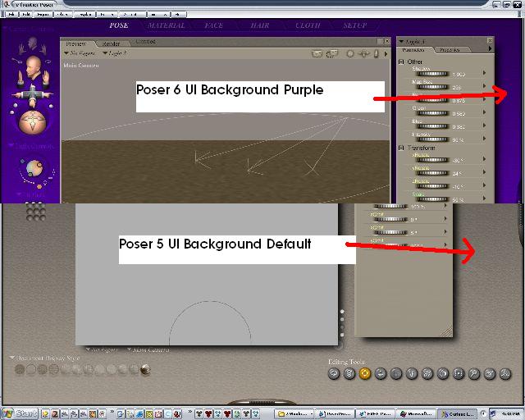Click the four-arrow move icon in preview toolbar

363,53
